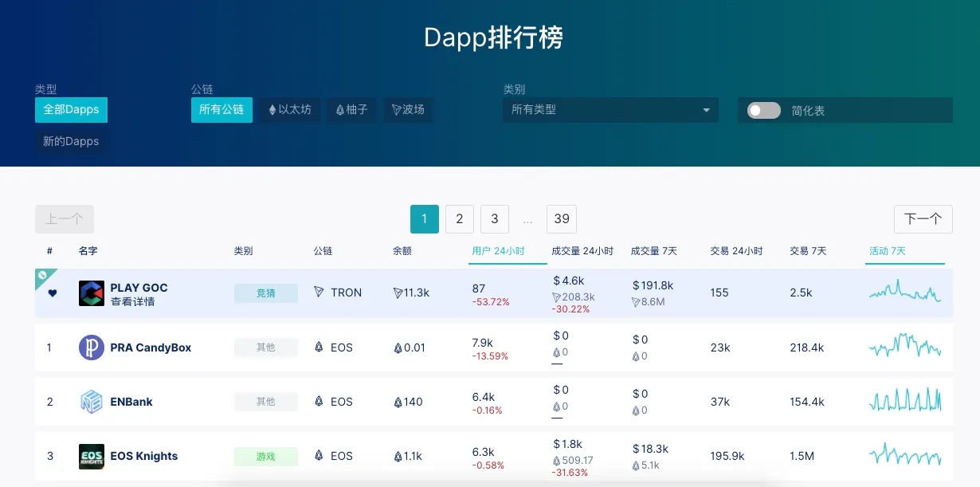View EOS Knights 7-day activity sparkline
Image resolution: width=980 pixels, height=487 pixels.
pyautogui.click(x=905, y=454)
